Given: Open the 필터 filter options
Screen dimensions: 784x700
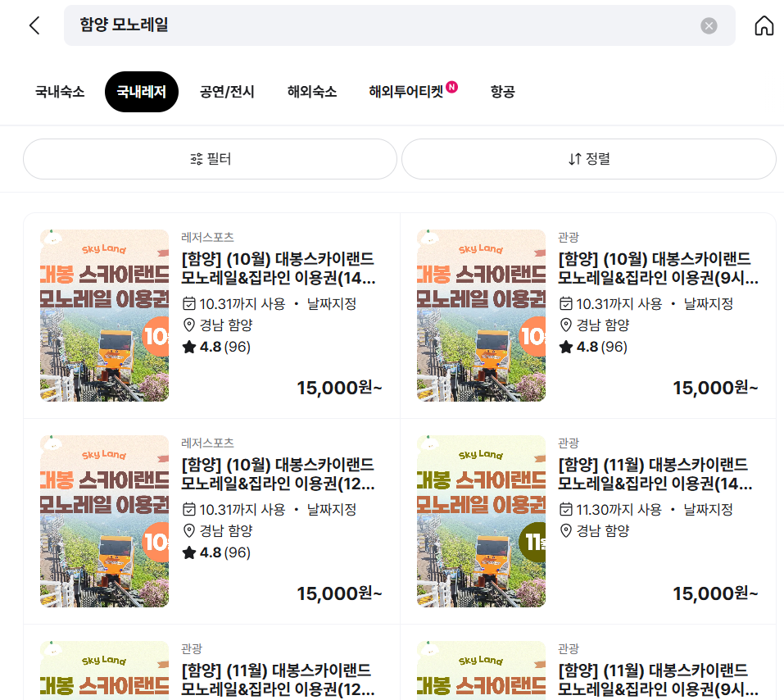Looking at the screenshot, I should pyautogui.click(x=210, y=159).
